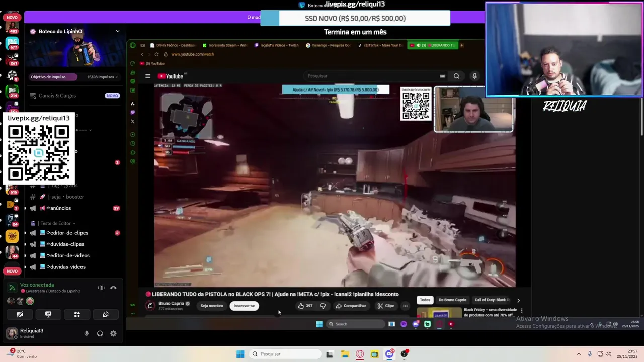Turn on camera in voice panel
The width and height of the screenshot is (644, 362).
[20, 314]
